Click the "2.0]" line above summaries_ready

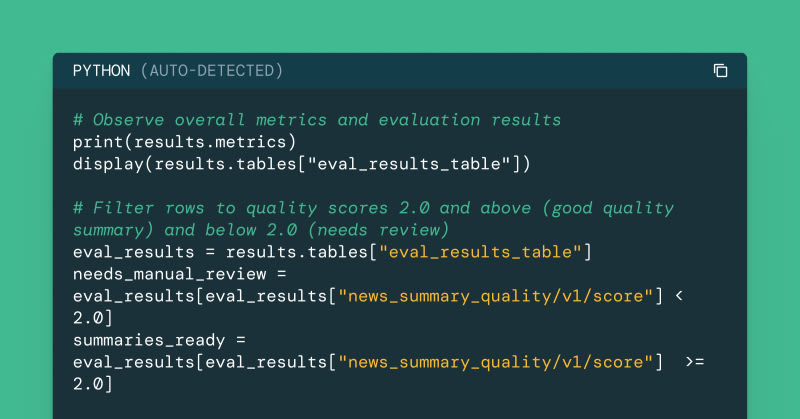[x=93, y=318]
